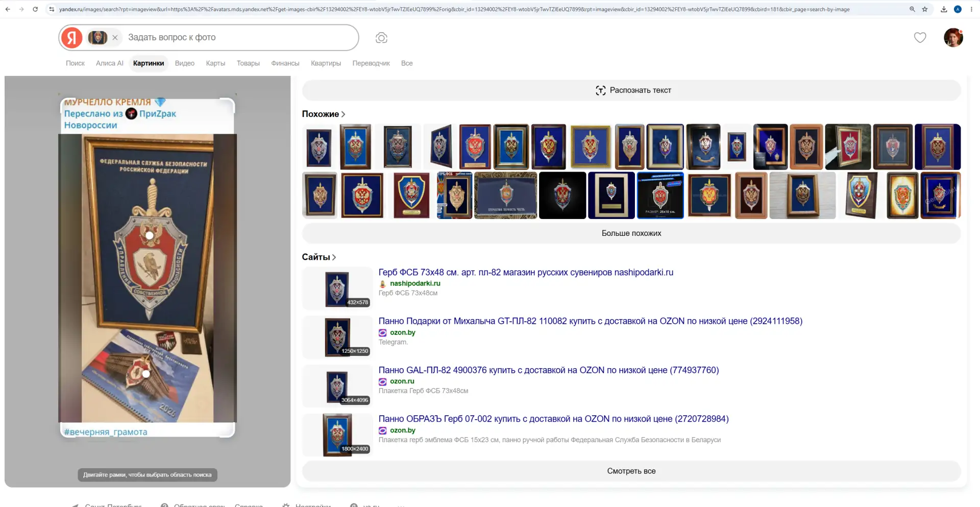Viewport: 980px width, 507px height.
Task: Expand the Похожие section chevron
Action: click(344, 114)
